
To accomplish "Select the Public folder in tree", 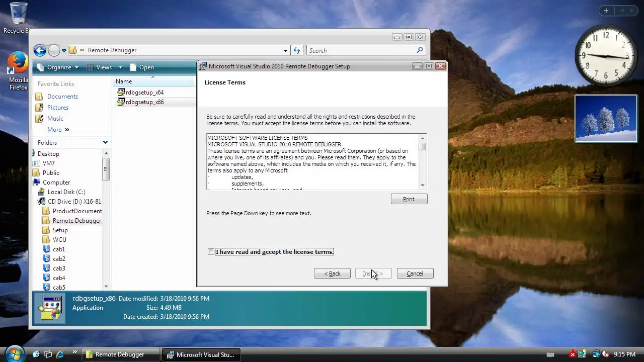I will pyautogui.click(x=51, y=173).
